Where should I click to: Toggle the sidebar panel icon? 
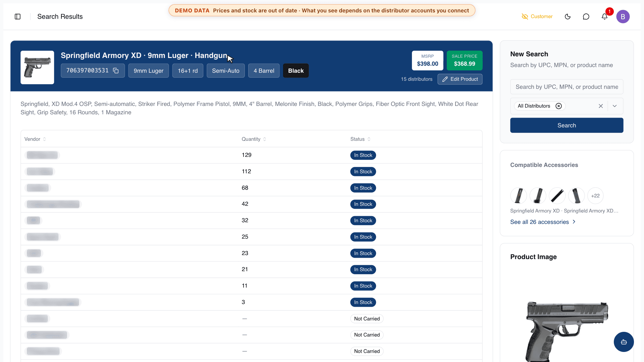pyautogui.click(x=18, y=16)
